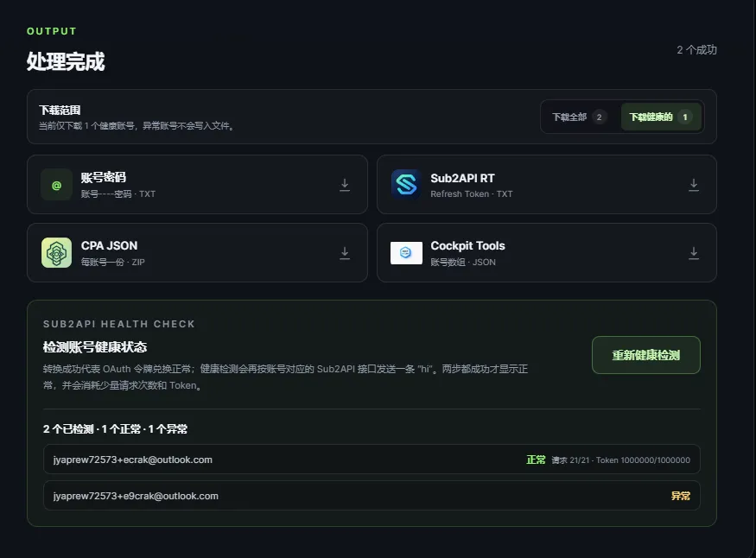The height and width of the screenshot is (558, 756).
Task: Click the yellow 异常 status label
Action: pyautogui.click(x=680, y=496)
